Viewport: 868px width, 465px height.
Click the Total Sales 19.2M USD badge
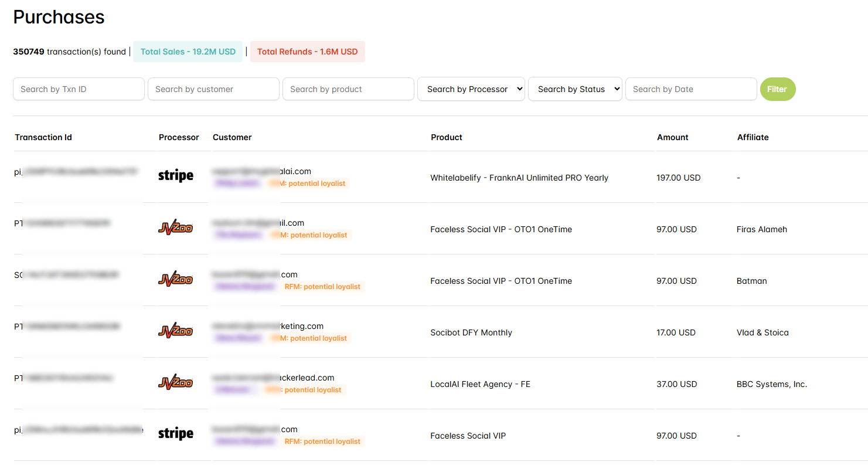[x=188, y=52]
